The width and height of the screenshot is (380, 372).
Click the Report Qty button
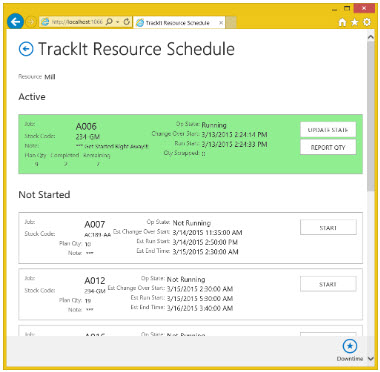[328, 147]
